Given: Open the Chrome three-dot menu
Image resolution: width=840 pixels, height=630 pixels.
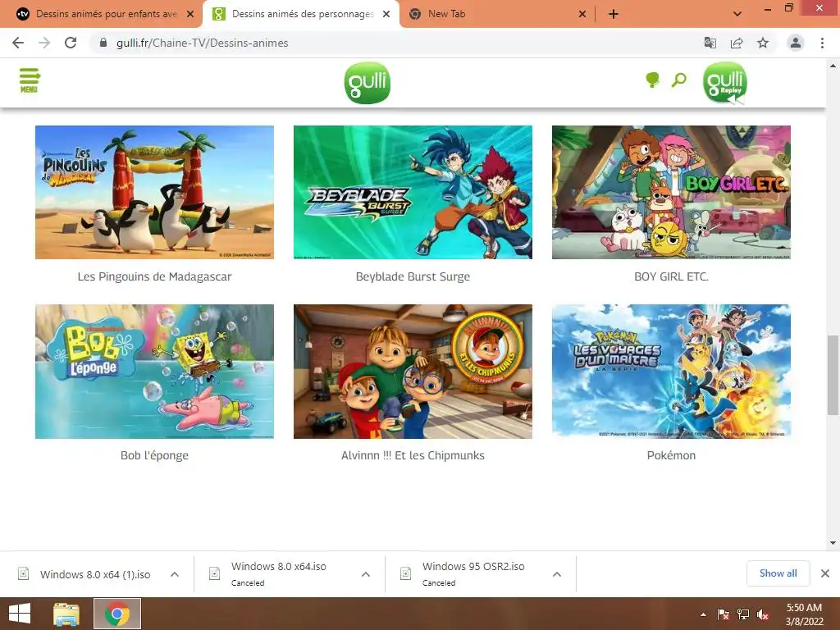Looking at the screenshot, I should pyautogui.click(x=822, y=43).
